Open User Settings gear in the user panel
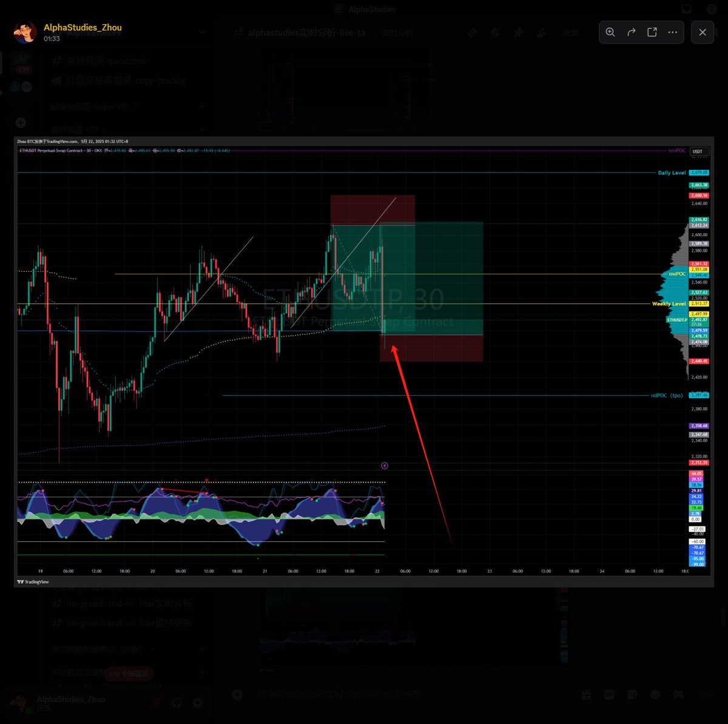 coord(198,703)
